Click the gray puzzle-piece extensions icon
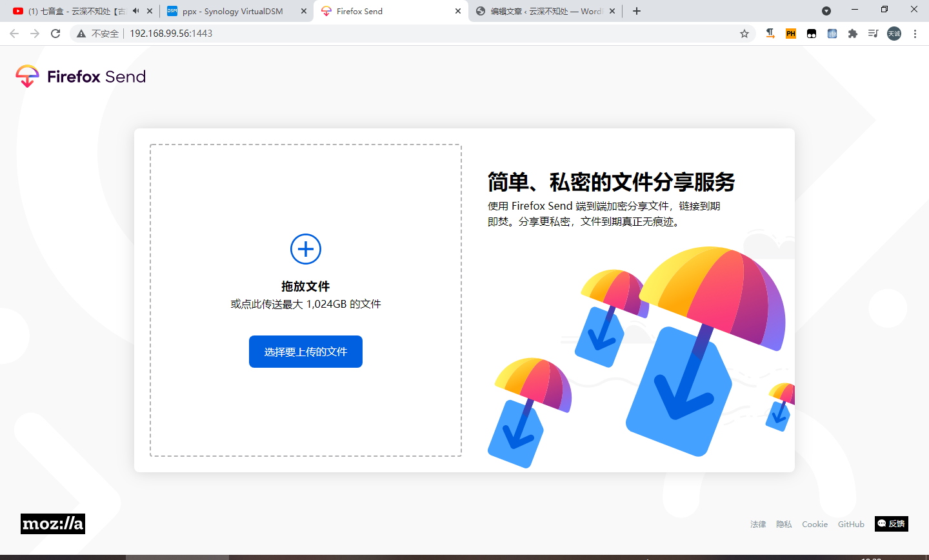The image size is (929, 560). pyautogui.click(x=852, y=34)
